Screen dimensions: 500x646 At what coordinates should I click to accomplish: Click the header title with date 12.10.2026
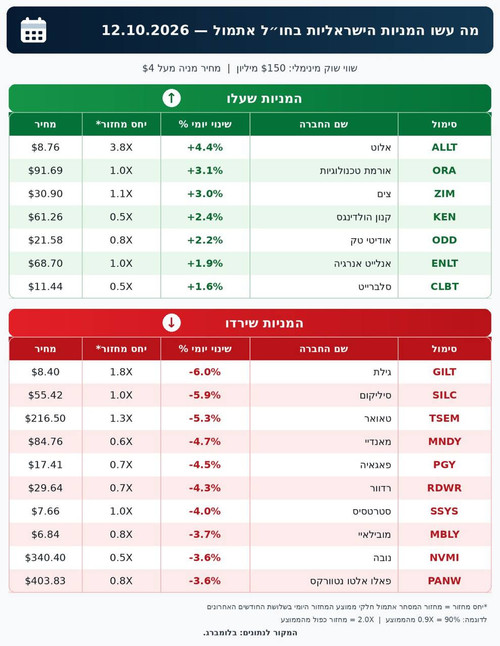coord(290,30)
